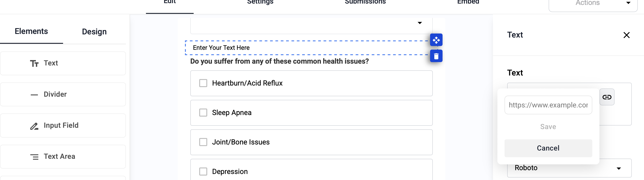Image resolution: width=644 pixels, height=180 pixels.
Task: Switch to the Design tab
Action: point(94,31)
